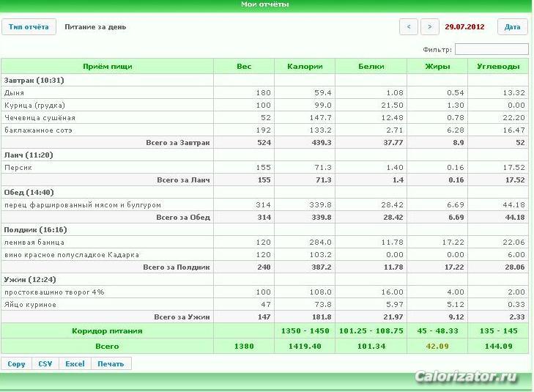534x392 pixels.
Task: Export the report as CSV
Action: coord(45,363)
